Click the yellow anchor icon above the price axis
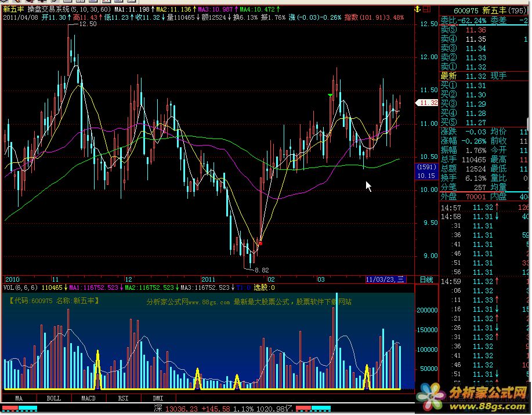Viewport: 532px width, 415px height. pos(418,9)
